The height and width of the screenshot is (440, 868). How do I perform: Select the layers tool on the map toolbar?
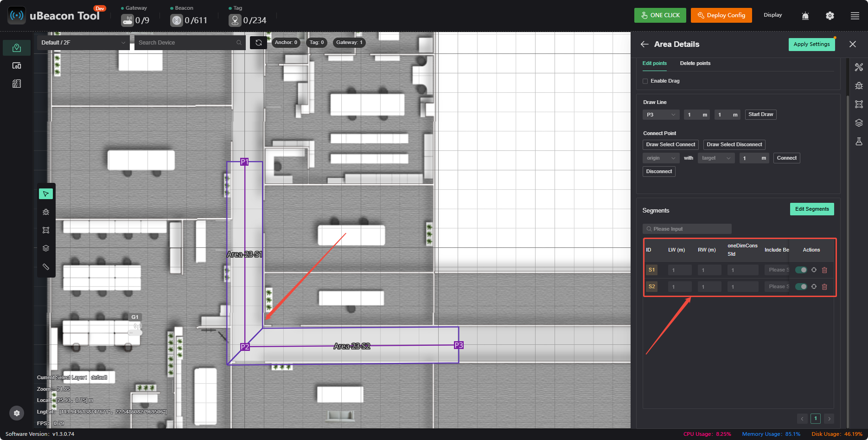46,248
